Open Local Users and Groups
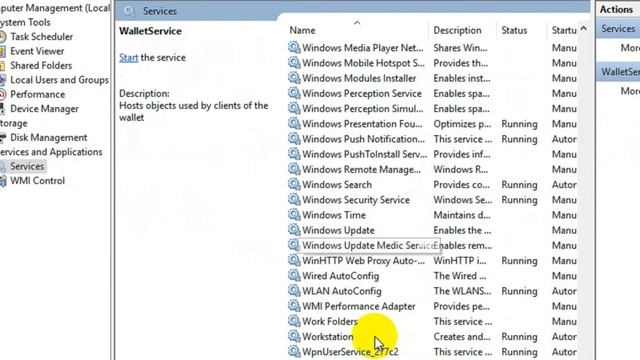This screenshot has width=640, height=360. (x=59, y=80)
